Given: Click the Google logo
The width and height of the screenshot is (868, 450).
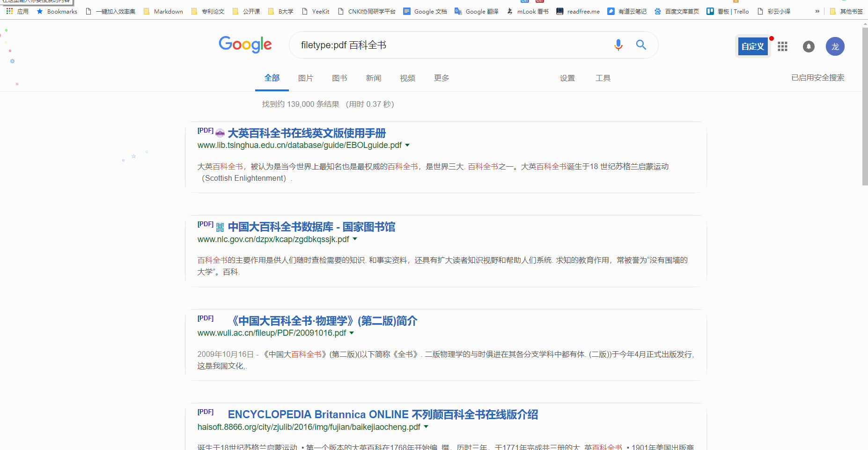Looking at the screenshot, I should click(x=245, y=44).
